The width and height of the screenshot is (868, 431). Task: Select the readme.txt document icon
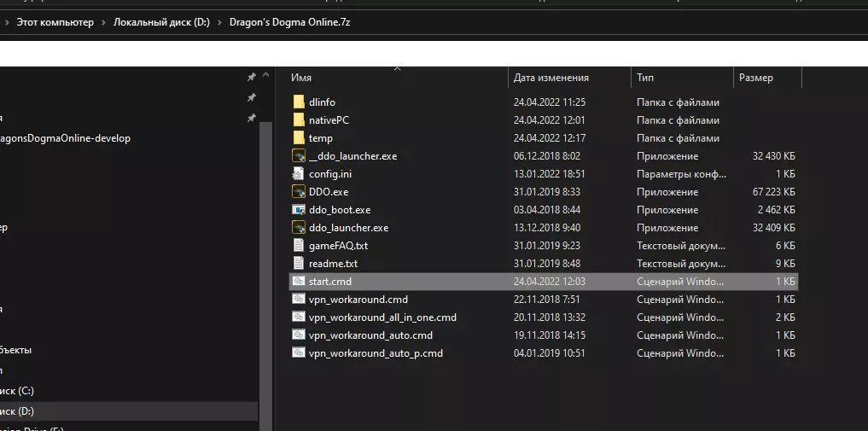[299, 264]
